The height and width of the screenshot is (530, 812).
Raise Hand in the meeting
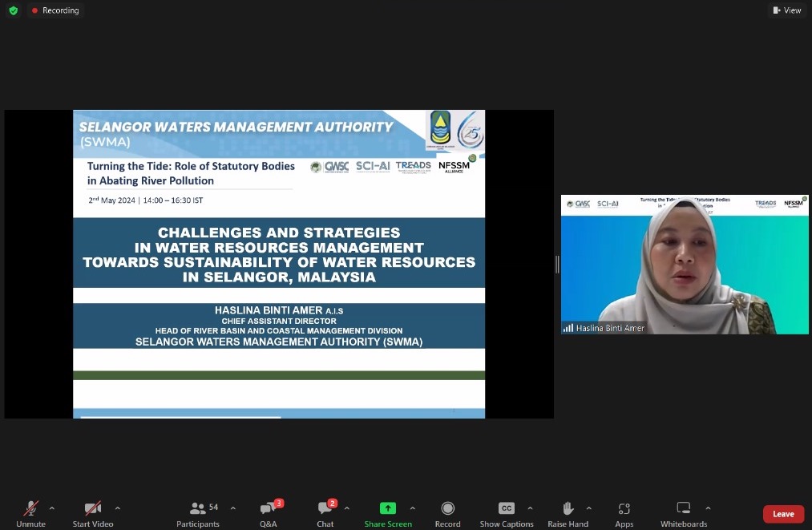point(568,514)
